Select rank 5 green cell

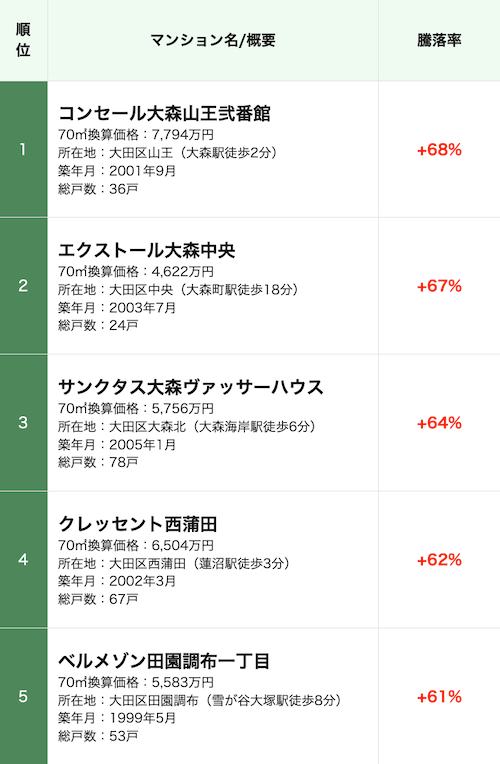point(23,696)
